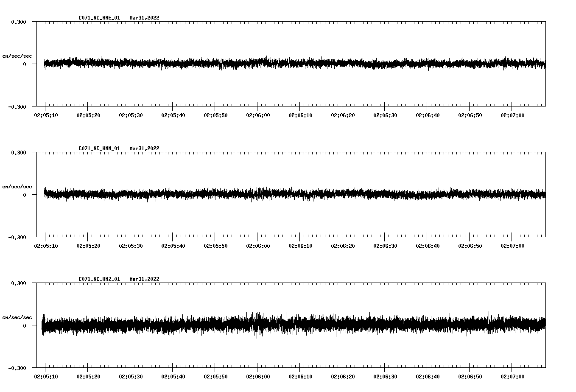Image resolution: width=576 pixels, height=392 pixels.
Task: Click the 0.300 upper limit of the HNN plot
Action: point(19,152)
